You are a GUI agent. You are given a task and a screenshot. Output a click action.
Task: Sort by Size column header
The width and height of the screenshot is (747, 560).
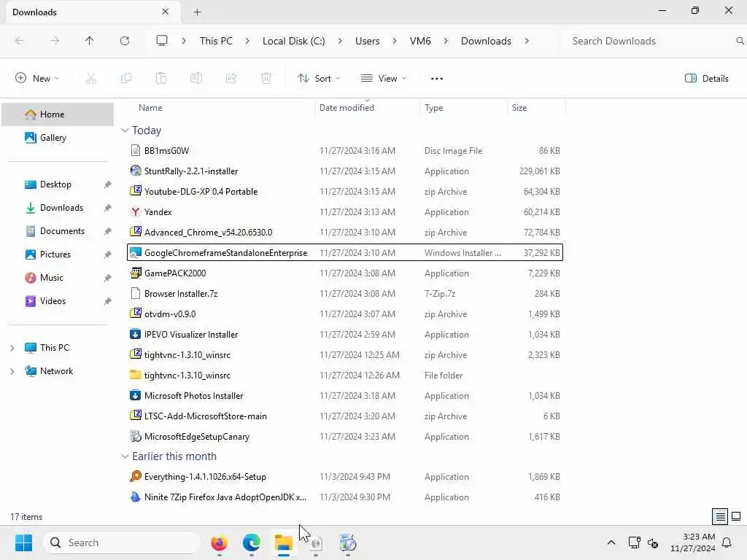[519, 108]
